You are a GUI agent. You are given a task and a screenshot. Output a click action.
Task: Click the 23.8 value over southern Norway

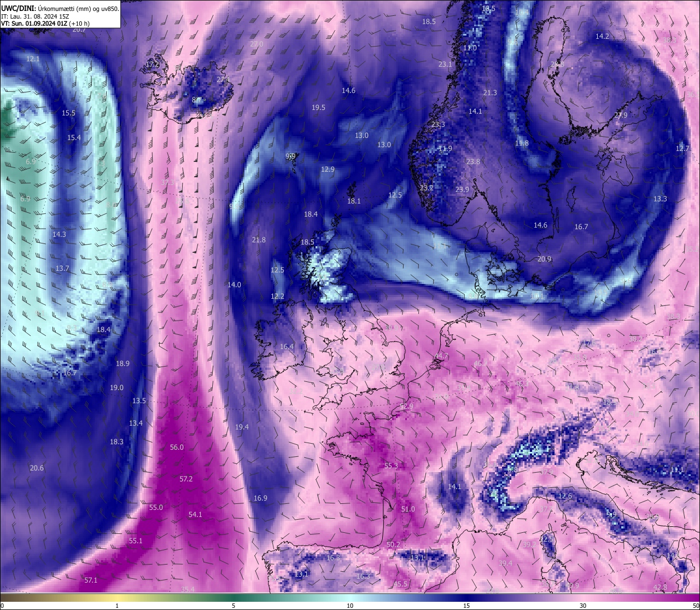473,161
